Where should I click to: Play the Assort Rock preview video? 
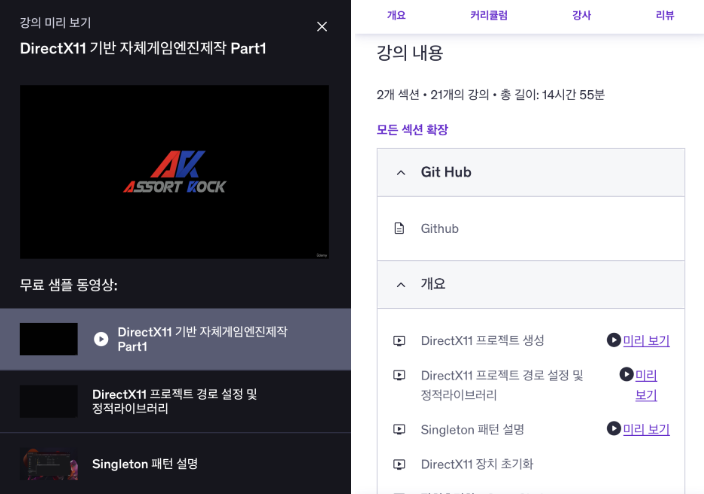point(174,172)
